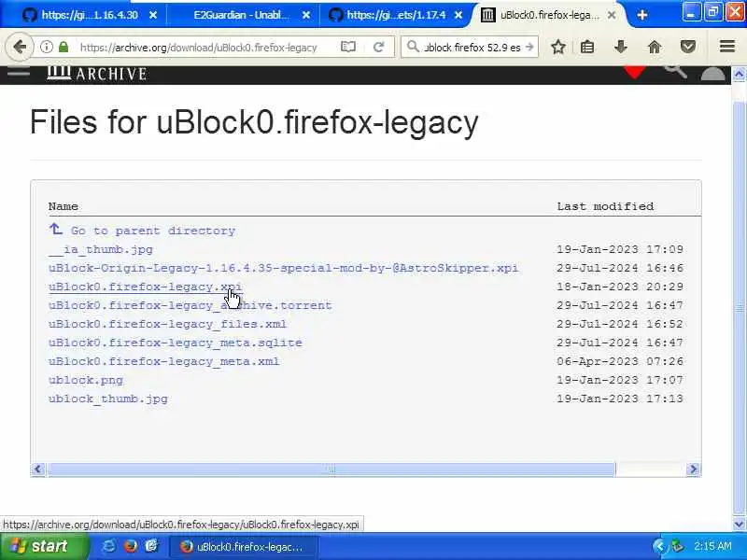Open uBlock0.firefox-legacy_meta.sqlite link
The width and height of the screenshot is (747, 560).
pyautogui.click(x=176, y=343)
